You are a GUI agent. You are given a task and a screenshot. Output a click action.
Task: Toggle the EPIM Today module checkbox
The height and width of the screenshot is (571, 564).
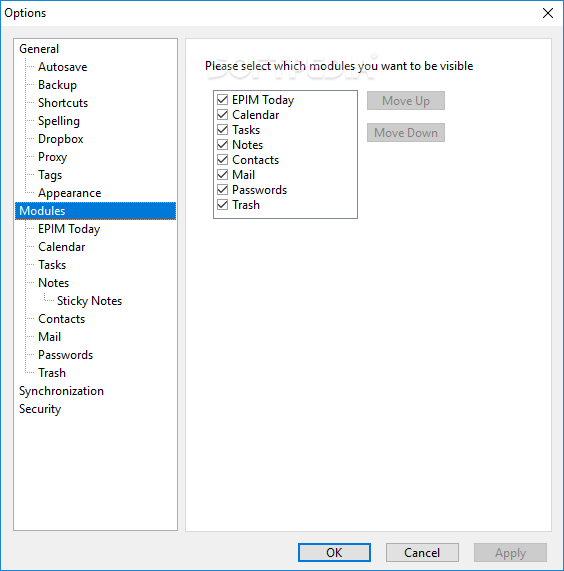pyautogui.click(x=222, y=99)
